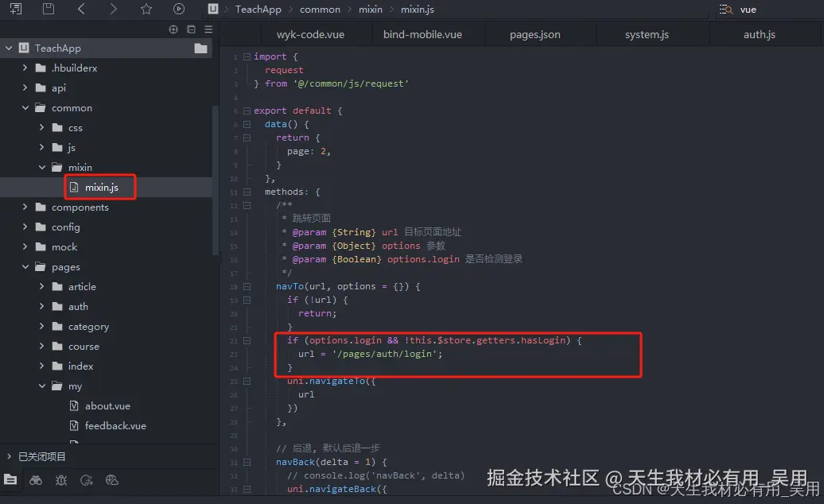Open the debug panel with the bug icon
Image resolution: width=824 pixels, height=504 pixels.
(61, 480)
